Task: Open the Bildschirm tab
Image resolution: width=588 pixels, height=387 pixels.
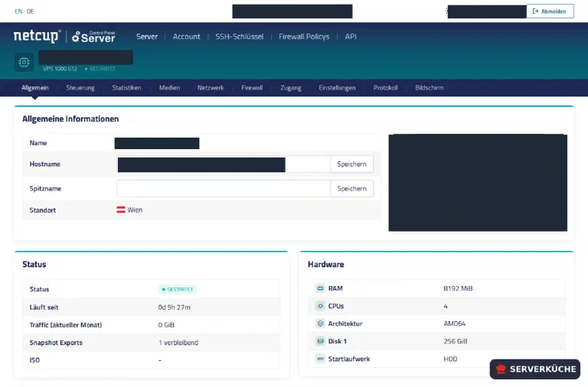Action: [x=430, y=88]
